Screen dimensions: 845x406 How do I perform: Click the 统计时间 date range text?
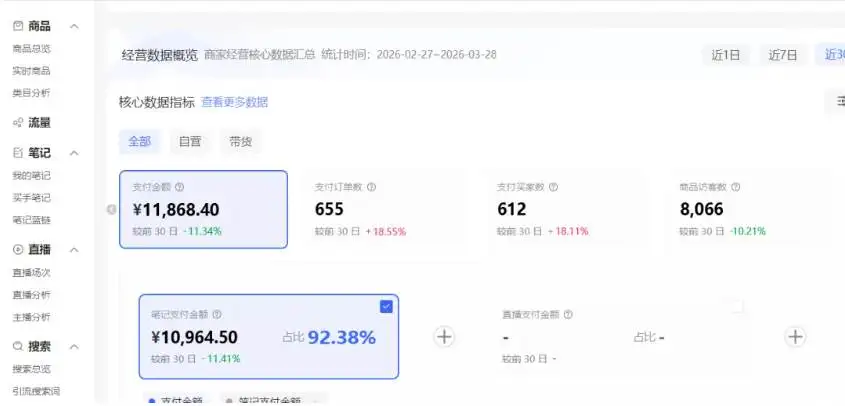click(x=409, y=55)
